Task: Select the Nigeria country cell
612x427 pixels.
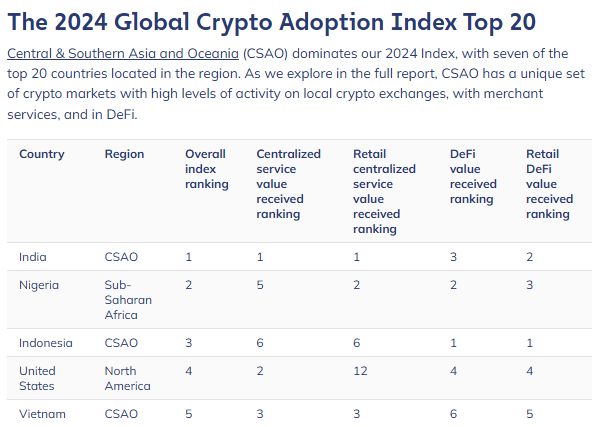Action: pos(39,285)
